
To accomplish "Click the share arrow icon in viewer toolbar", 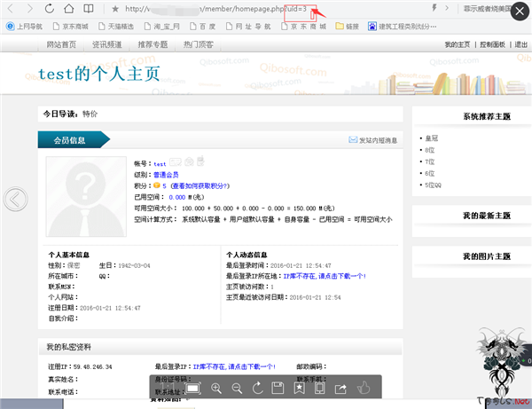I will 341,389.
